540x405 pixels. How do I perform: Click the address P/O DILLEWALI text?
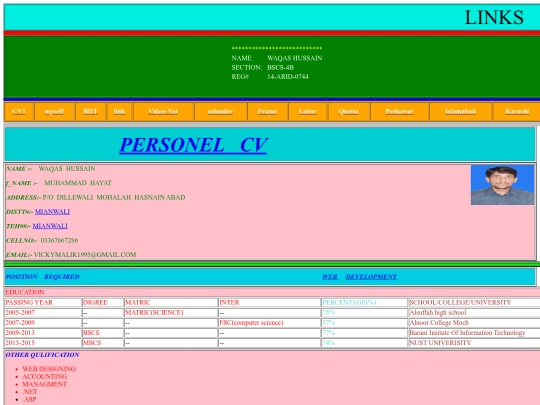pos(114,197)
